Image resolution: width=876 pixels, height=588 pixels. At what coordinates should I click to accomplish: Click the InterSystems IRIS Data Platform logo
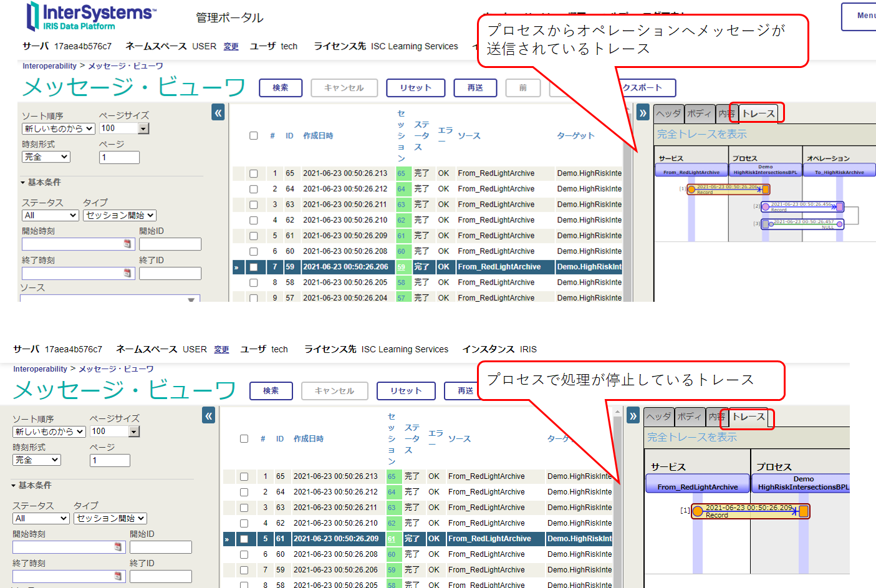coord(89,17)
